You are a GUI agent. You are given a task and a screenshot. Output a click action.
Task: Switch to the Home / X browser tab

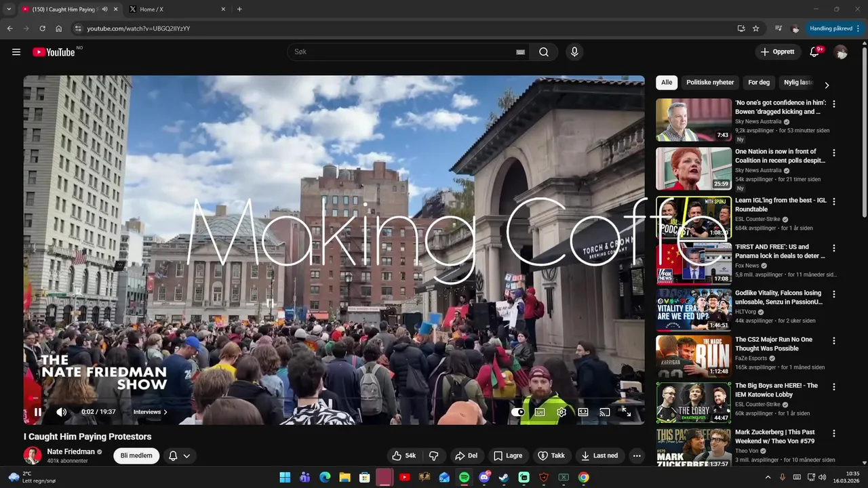pos(178,9)
